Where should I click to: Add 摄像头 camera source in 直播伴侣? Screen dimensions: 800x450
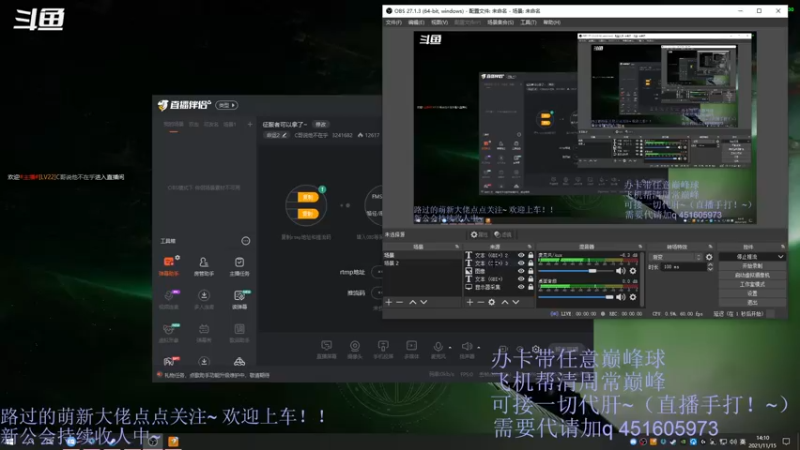click(355, 350)
